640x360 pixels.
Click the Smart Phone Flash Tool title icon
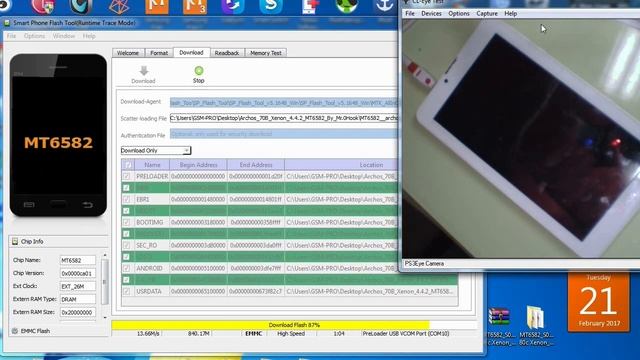[7, 23]
